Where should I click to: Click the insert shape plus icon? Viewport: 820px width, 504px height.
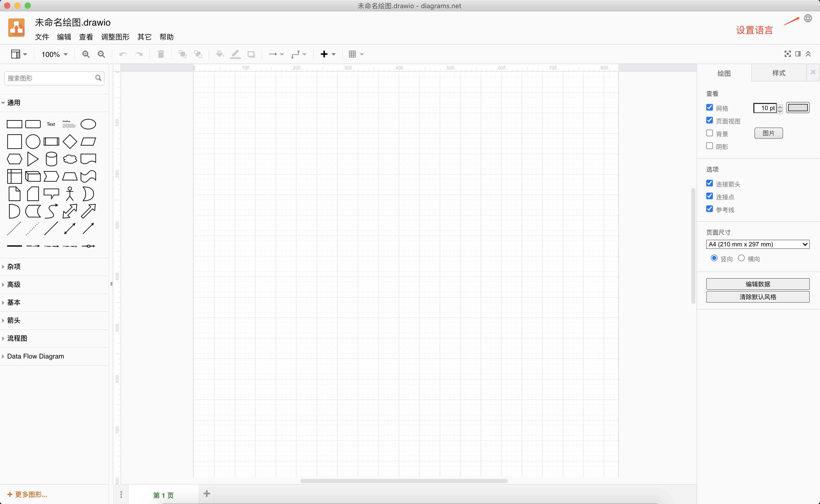[324, 54]
